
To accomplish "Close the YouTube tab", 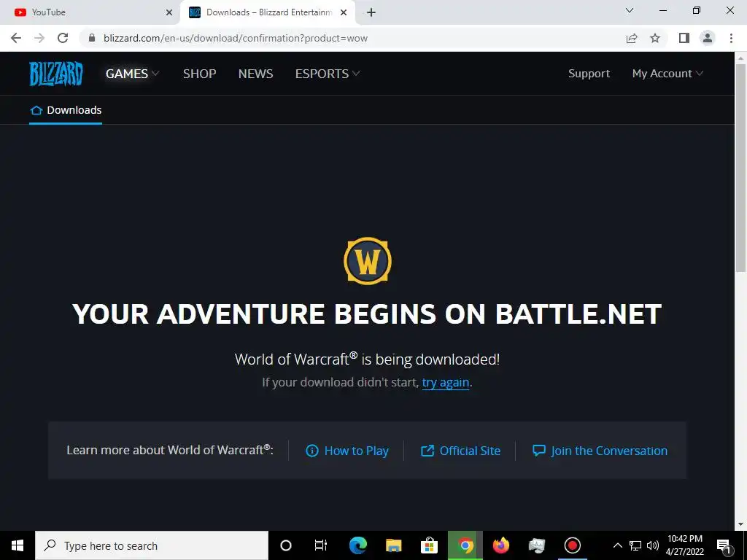I will tap(169, 12).
